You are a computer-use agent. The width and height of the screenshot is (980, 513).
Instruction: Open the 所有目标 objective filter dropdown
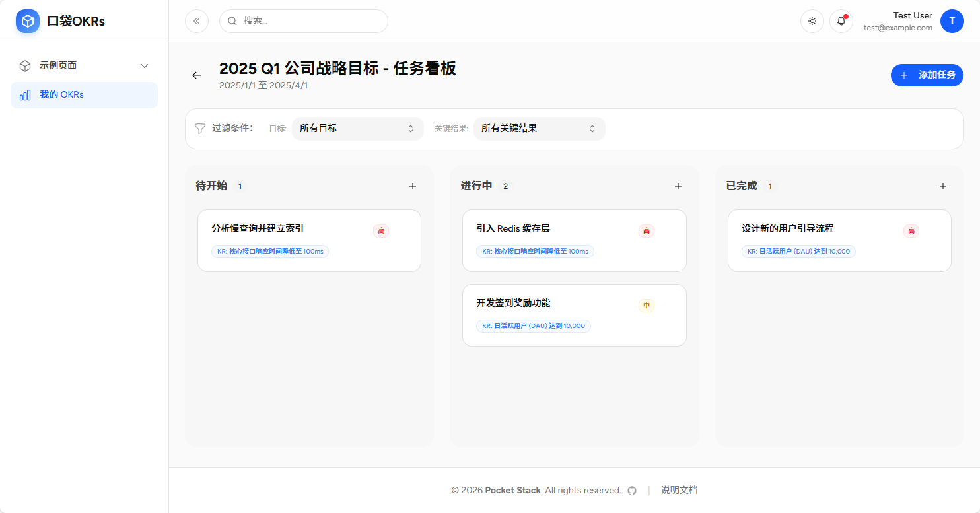(357, 129)
